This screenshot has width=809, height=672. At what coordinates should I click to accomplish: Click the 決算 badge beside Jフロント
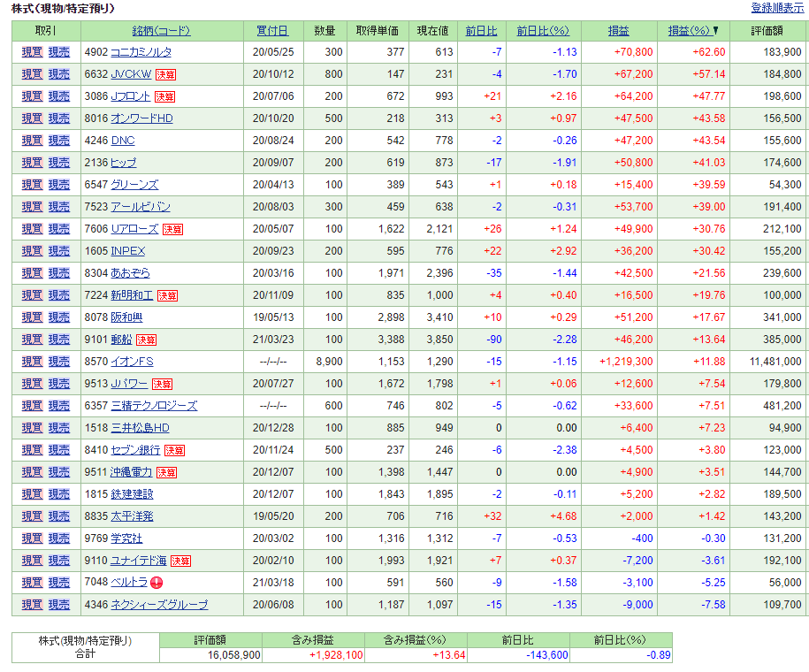click(x=164, y=97)
